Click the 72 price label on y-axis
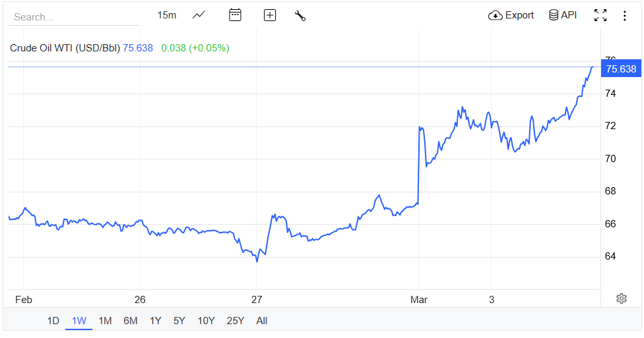The image size is (644, 338). 610,126
